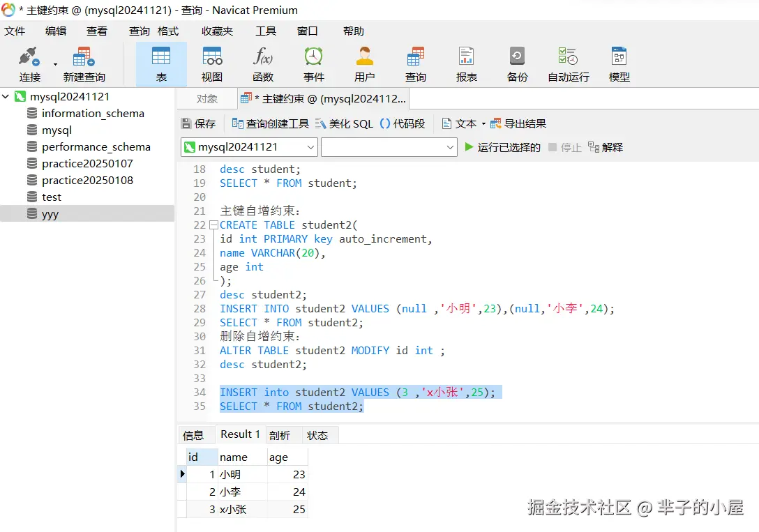759x532 pixels.
Task: Click the age cell showing 25
Action: (287, 509)
